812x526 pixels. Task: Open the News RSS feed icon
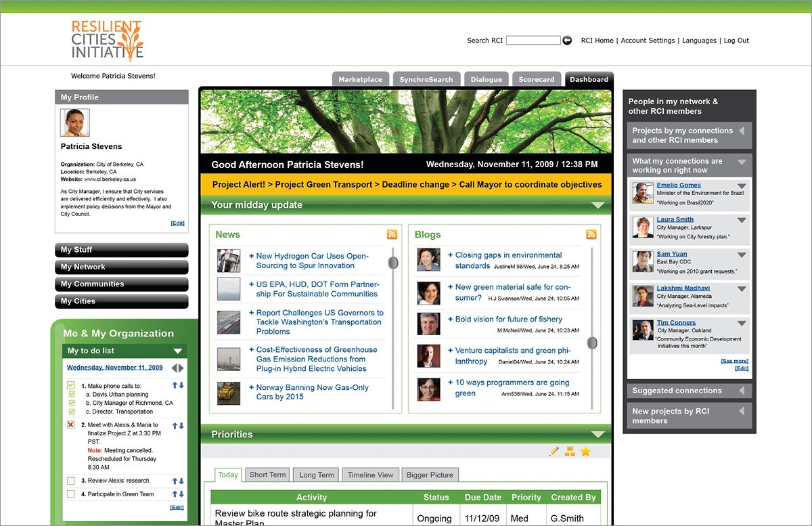(392, 234)
